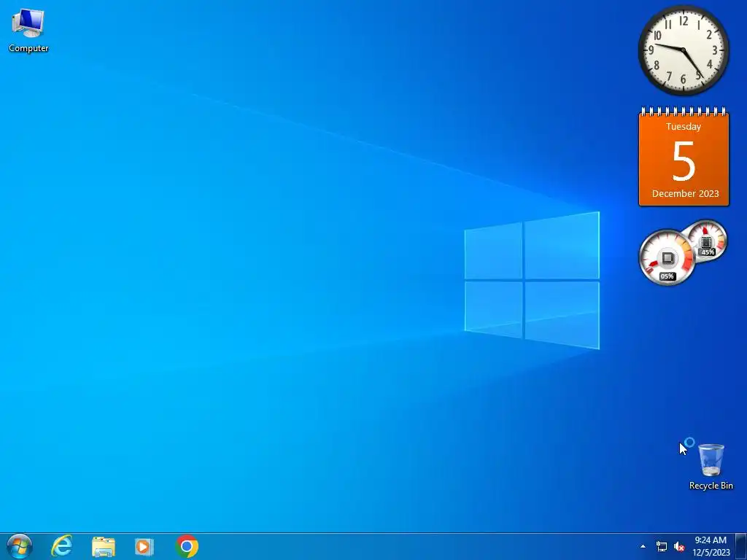The image size is (747, 560).
Task: Open the network status tray icon
Action: [661, 546]
